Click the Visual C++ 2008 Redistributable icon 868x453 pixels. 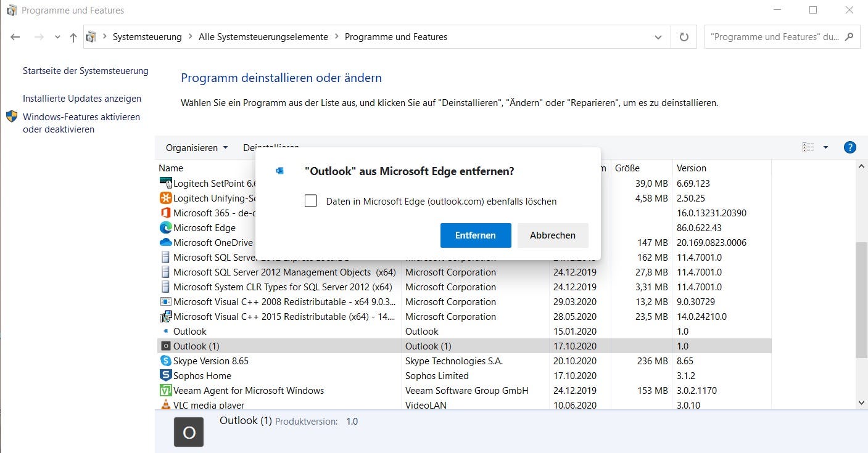165,301
